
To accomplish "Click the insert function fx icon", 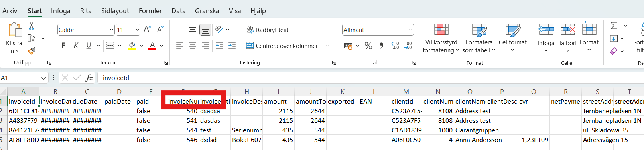I will 89,78.
